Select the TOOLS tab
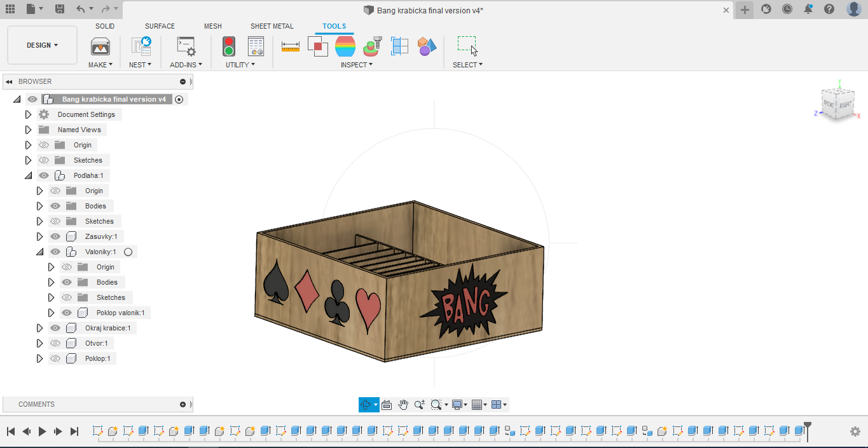 point(334,26)
